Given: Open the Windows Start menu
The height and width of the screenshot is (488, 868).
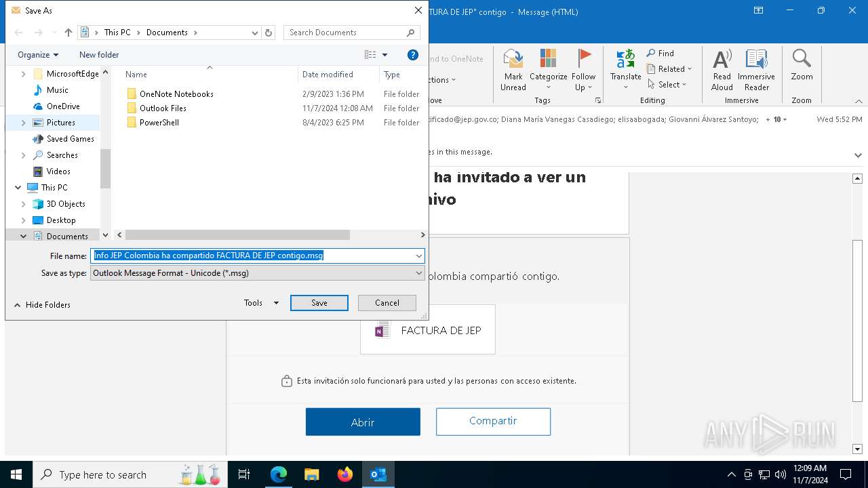Looking at the screenshot, I should [x=16, y=474].
